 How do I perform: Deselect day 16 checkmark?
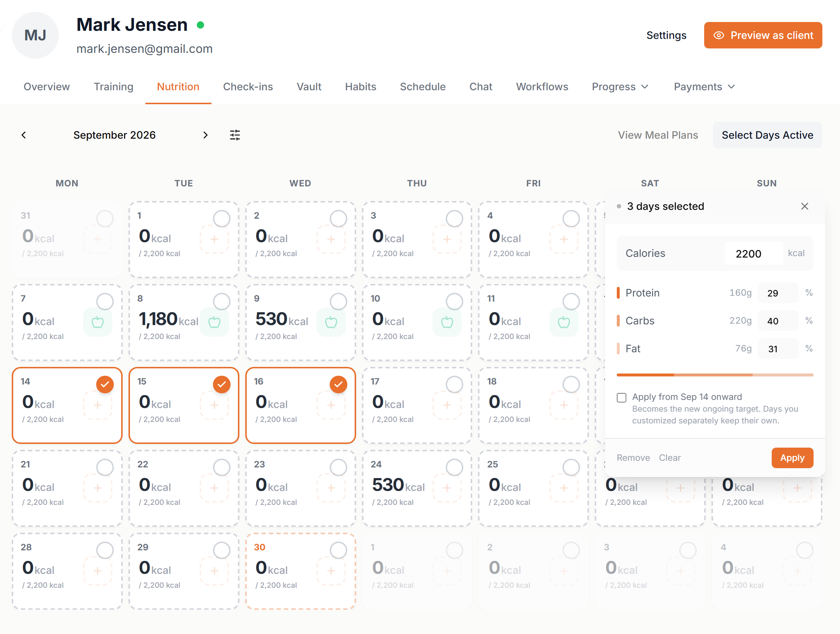point(338,385)
